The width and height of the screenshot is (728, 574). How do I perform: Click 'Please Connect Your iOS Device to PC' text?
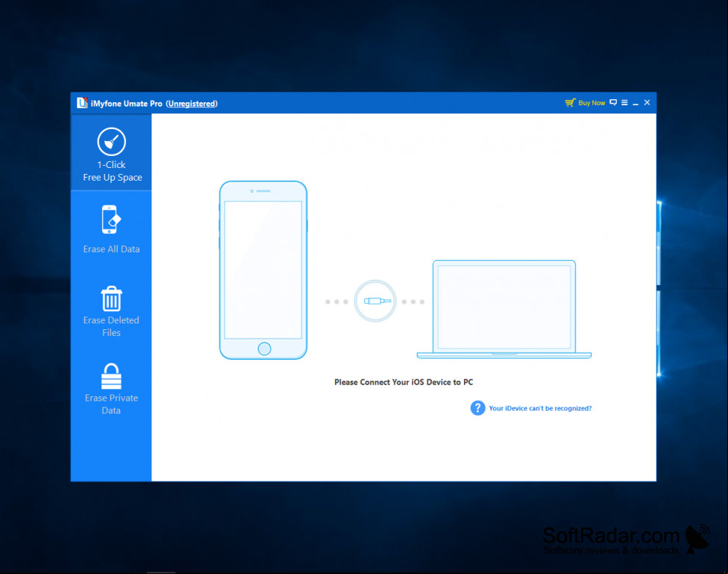point(404,382)
